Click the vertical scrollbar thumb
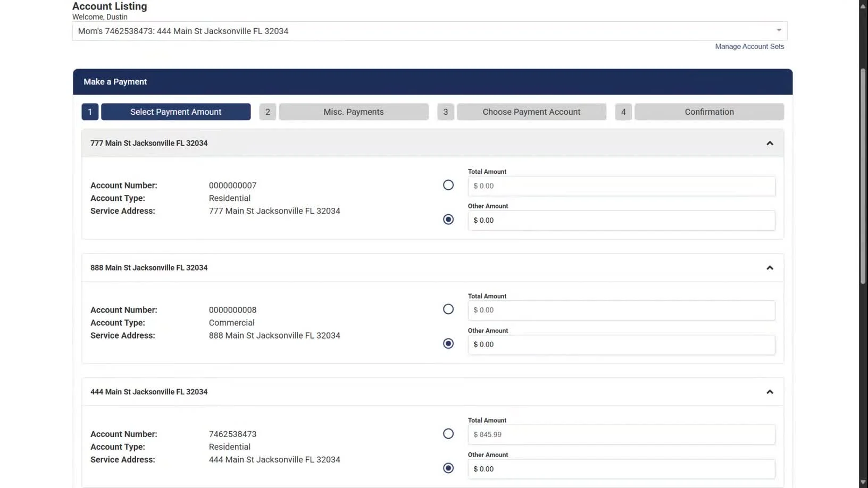868x488 pixels. pos(863,175)
